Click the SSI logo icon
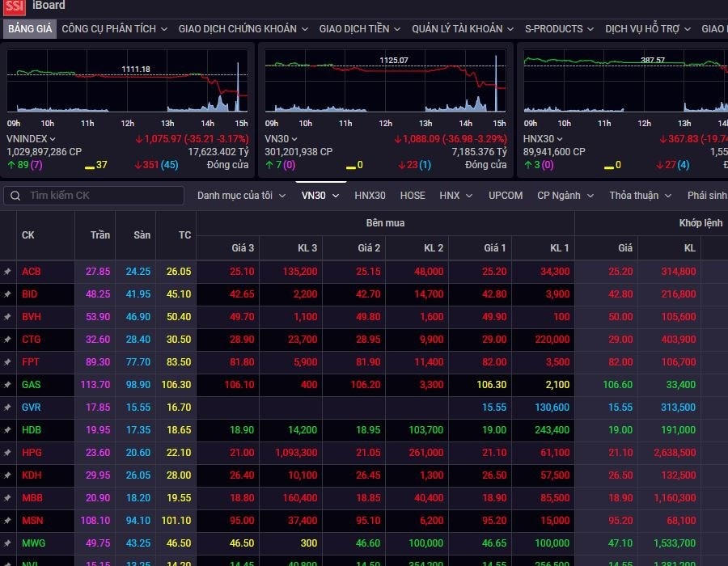 point(15,6)
